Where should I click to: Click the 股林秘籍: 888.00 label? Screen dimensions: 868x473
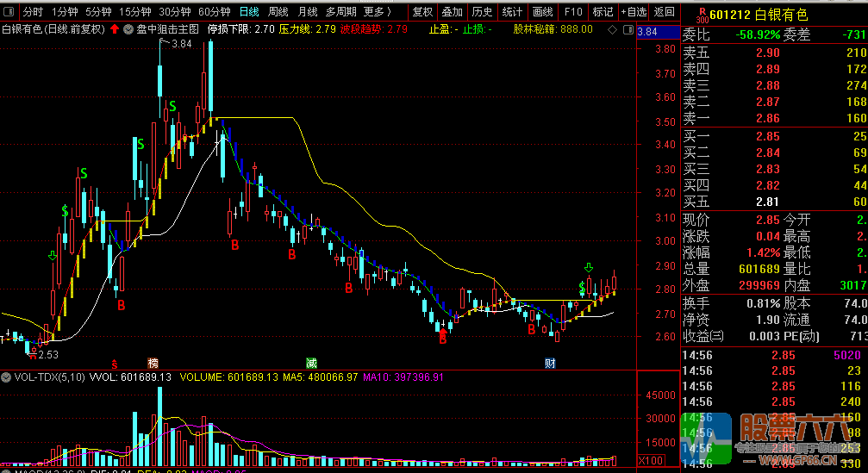coord(553,29)
